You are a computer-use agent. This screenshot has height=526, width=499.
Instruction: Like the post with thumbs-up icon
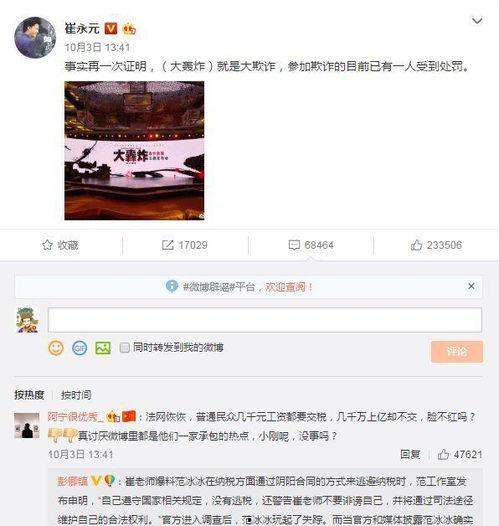coord(416,245)
